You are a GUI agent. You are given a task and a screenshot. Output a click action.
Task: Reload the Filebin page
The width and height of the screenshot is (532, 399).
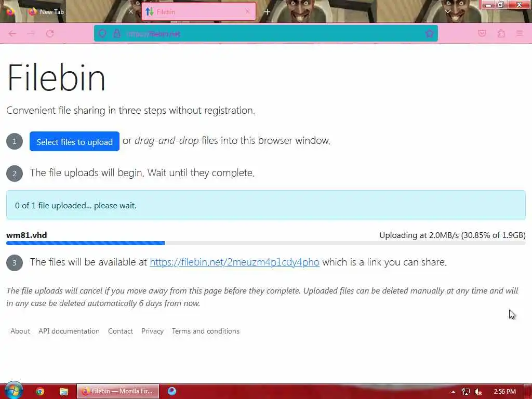pos(50,34)
